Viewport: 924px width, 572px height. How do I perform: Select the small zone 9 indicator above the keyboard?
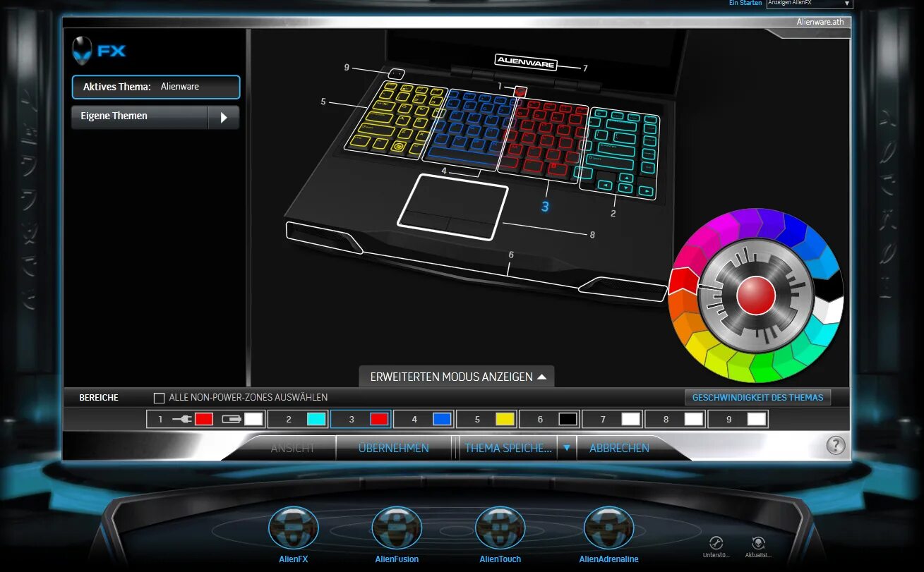396,73
